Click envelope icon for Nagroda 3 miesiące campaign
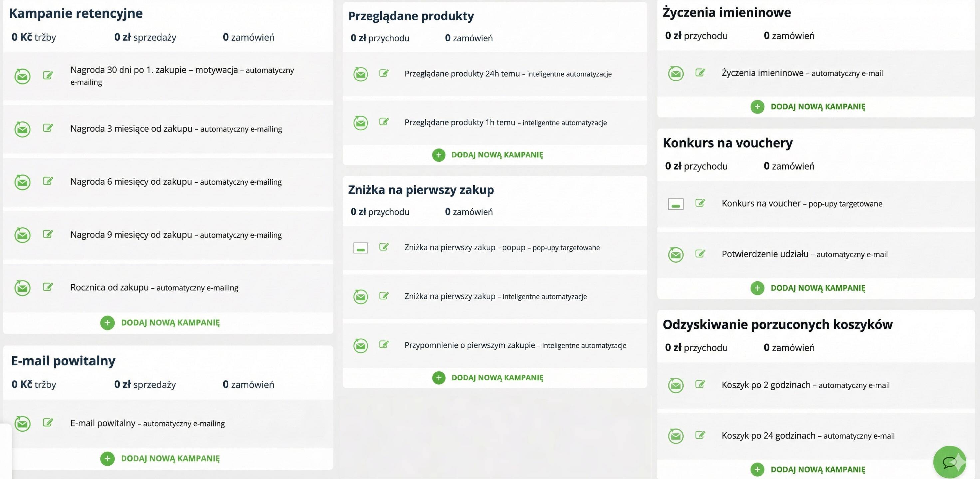Viewport: 980px width, 479px height. pos(22,129)
